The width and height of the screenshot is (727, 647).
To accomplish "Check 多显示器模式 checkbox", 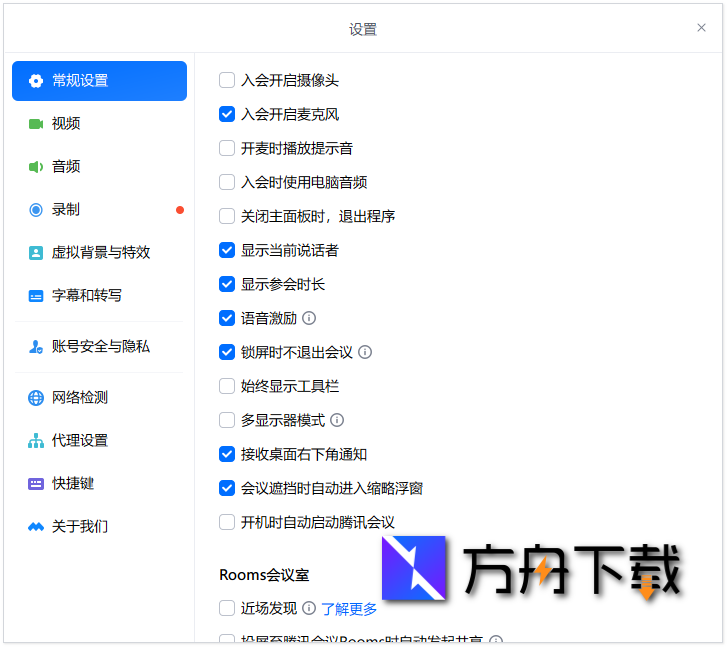I will click(227, 420).
